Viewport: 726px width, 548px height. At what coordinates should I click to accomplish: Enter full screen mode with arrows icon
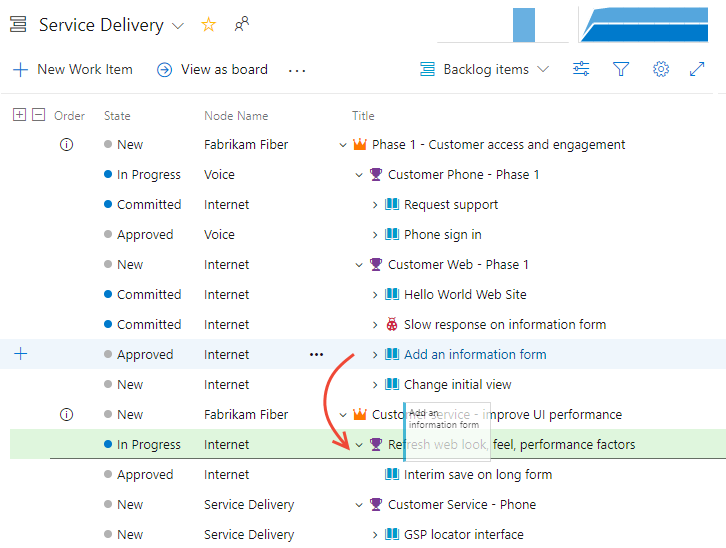[x=697, y=69]
